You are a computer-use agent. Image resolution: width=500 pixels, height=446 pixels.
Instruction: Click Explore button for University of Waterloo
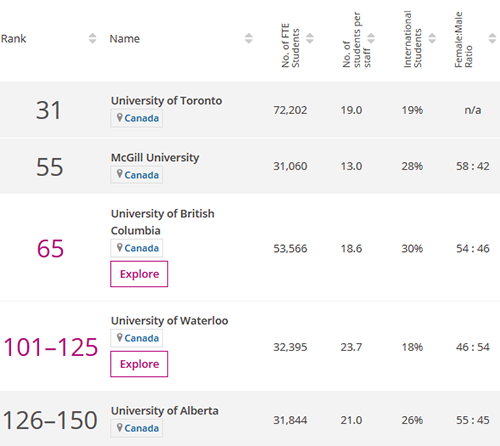point(139,364)
